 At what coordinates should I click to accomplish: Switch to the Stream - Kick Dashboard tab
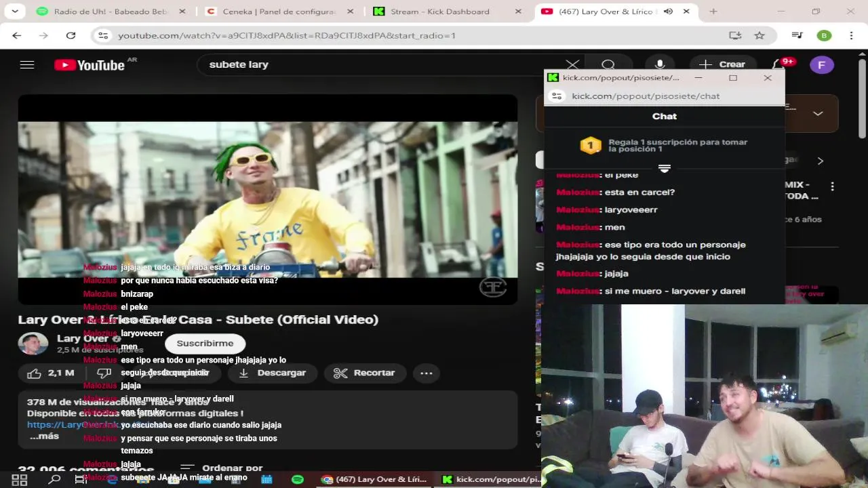[x=441, y=12]
